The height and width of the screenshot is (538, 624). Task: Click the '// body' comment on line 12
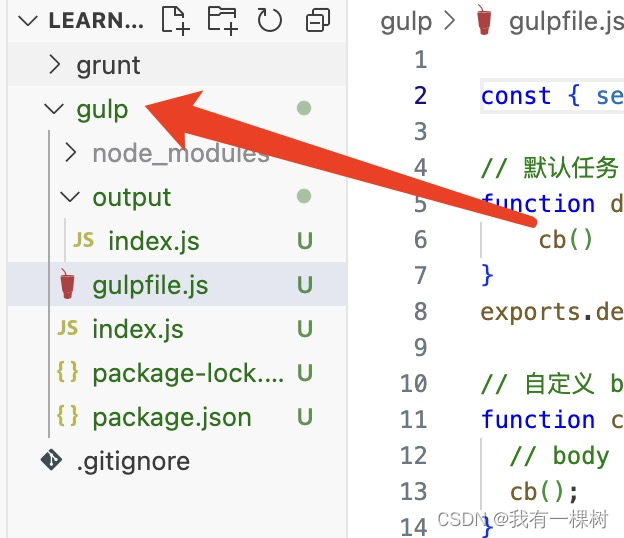click(x=560, y=455)
